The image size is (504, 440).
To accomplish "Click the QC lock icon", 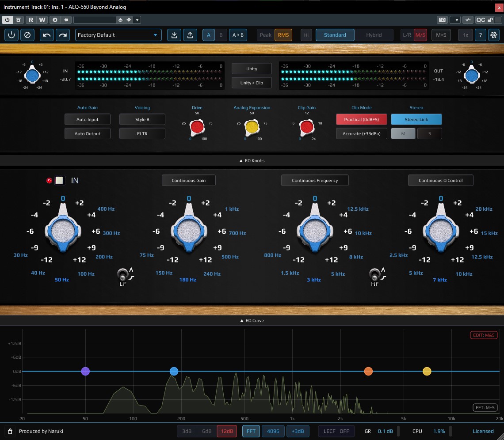I will (x=490, y=20).
